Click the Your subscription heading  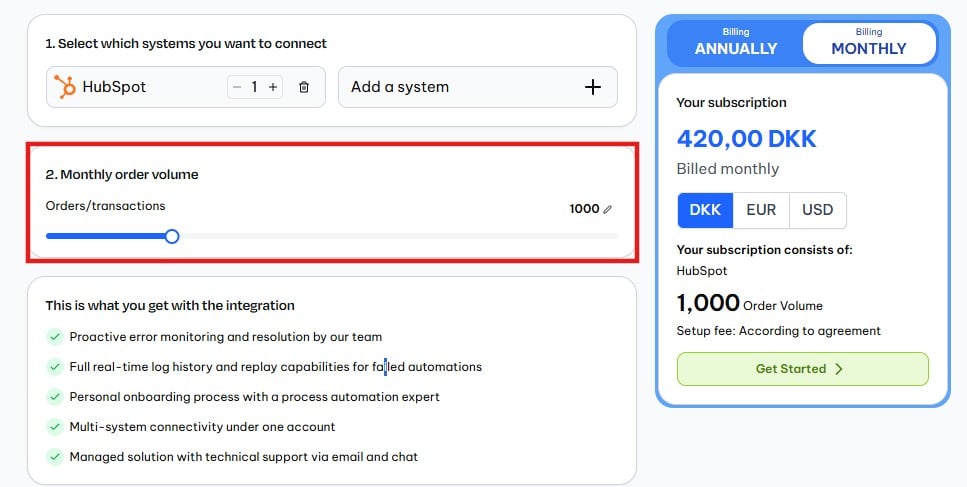click(731, 102)
